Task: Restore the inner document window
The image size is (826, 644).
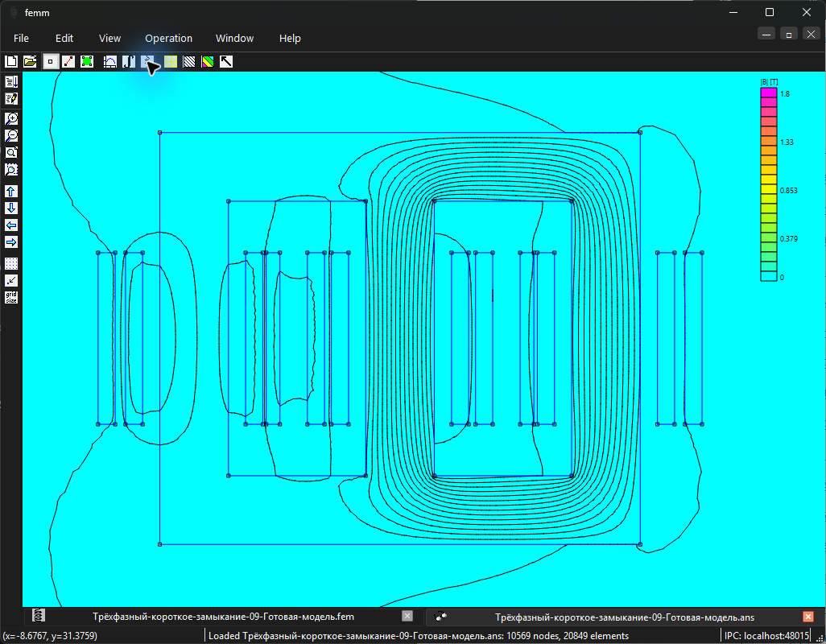Action: [x=789, y=35]
